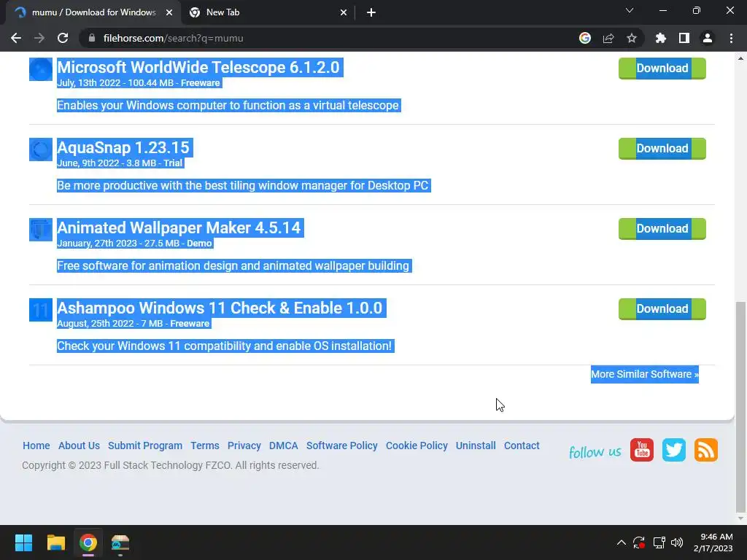Click the Ashampoo Windows 11 Check icon

[x=41, y=310]
